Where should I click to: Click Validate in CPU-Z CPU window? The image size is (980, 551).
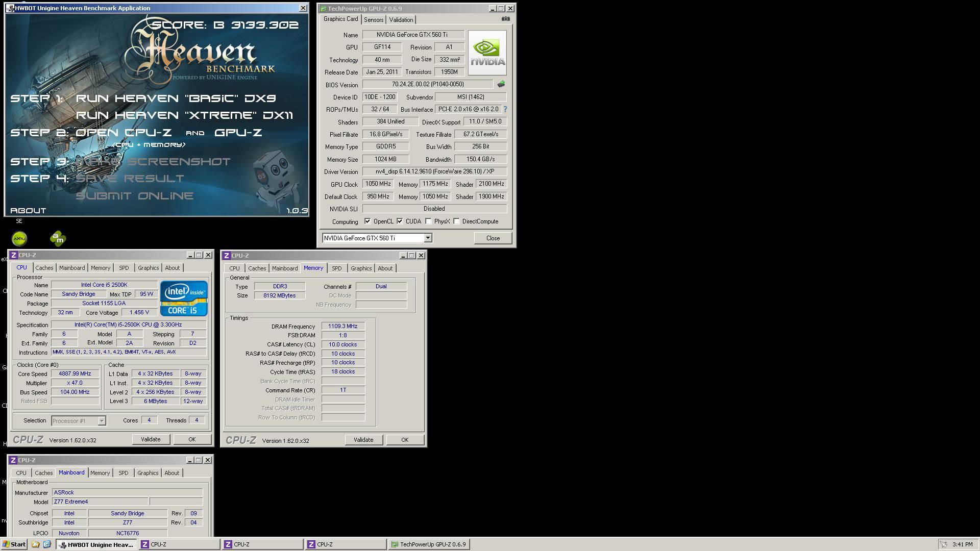pos(151,439)
